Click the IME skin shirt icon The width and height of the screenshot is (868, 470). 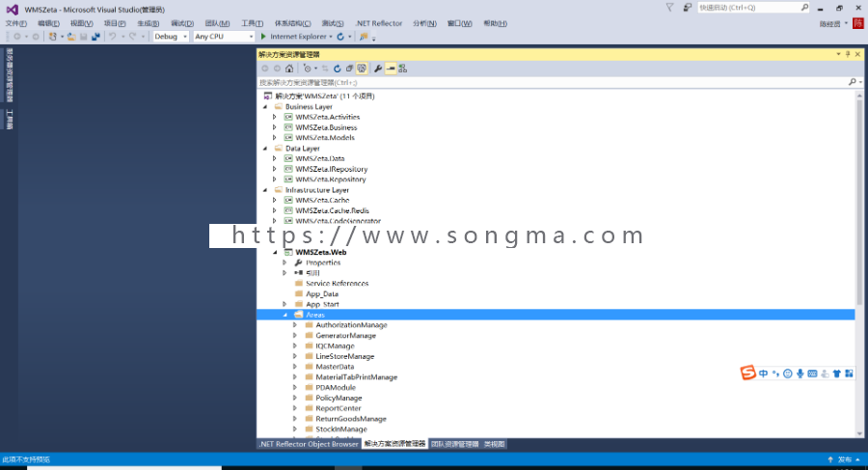tap(836, 373)
